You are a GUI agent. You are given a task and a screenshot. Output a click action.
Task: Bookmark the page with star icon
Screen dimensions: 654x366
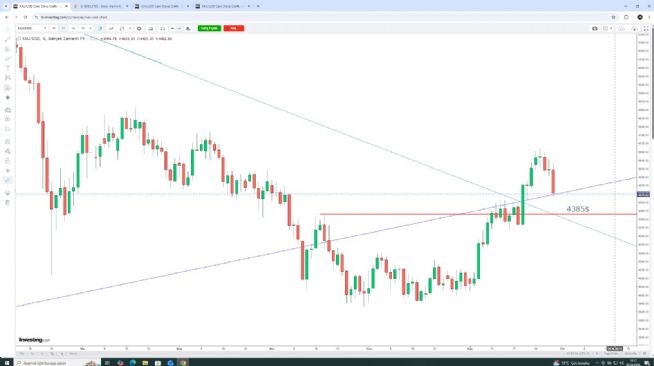pos(613,17)
